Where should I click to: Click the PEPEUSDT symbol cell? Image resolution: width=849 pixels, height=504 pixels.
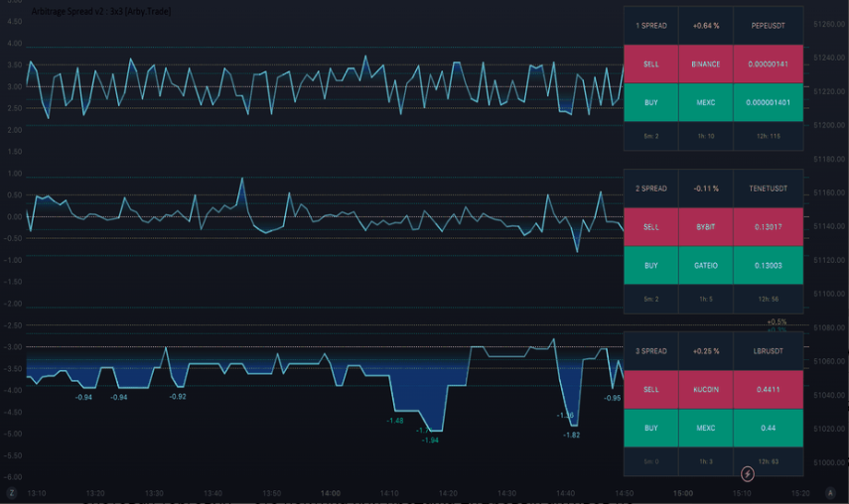pos(769,26)
